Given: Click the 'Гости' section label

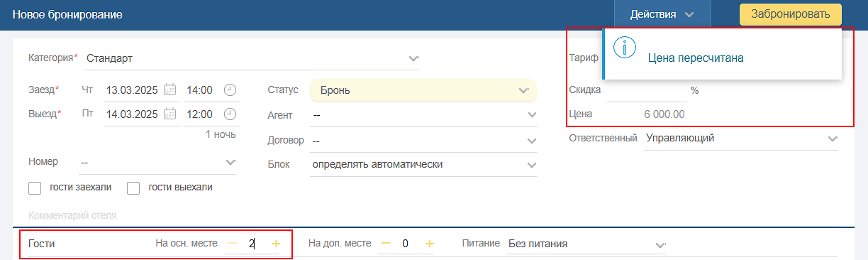Looking at the screenshot, I should pos(42,244).
